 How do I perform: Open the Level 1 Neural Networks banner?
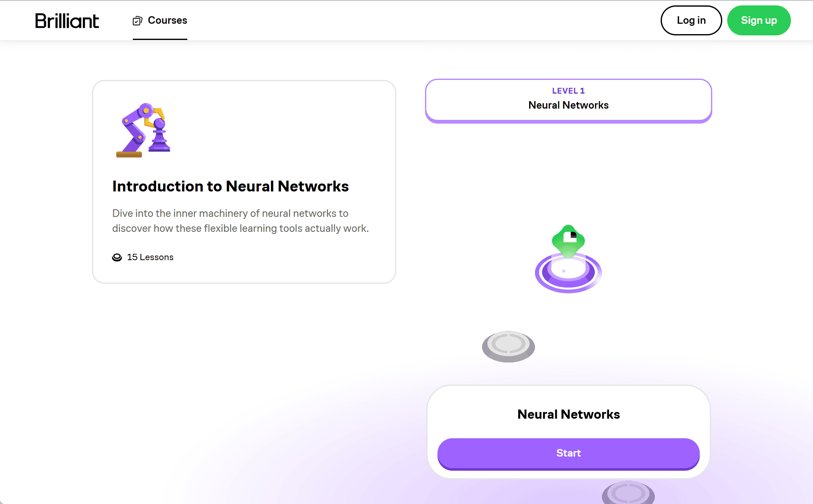(x=568, y=101)
